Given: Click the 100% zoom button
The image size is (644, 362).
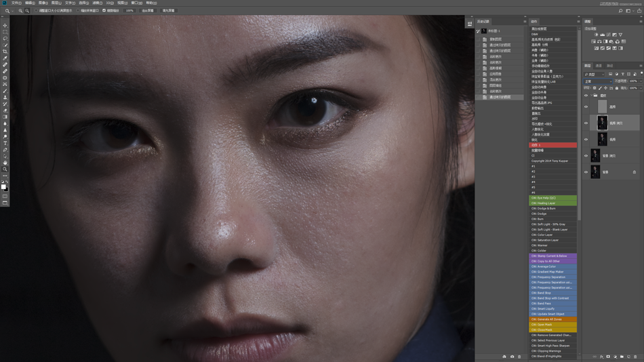Looking at the screenshot, I should pos(129,11).
